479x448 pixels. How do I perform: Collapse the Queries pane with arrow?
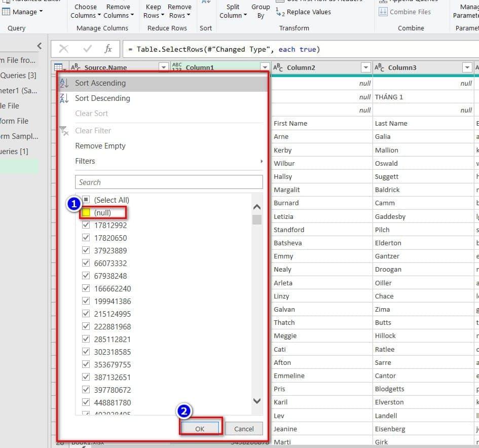point(40,46)
